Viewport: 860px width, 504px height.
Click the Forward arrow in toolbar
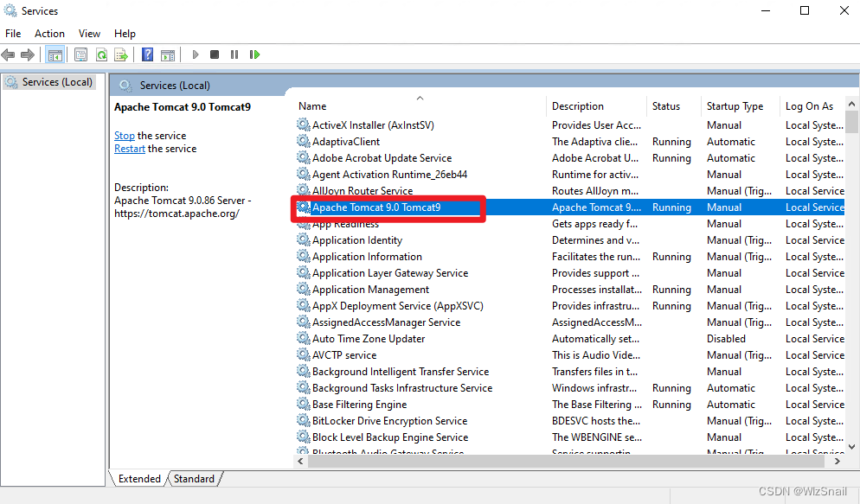[28, 54]
